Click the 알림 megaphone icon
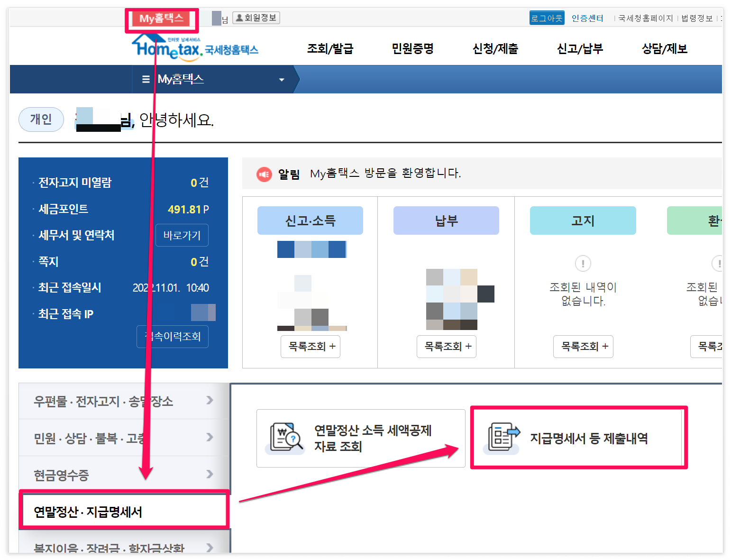Image resolution: width=731 pixels, height=560 pixels. pos(264,174)
